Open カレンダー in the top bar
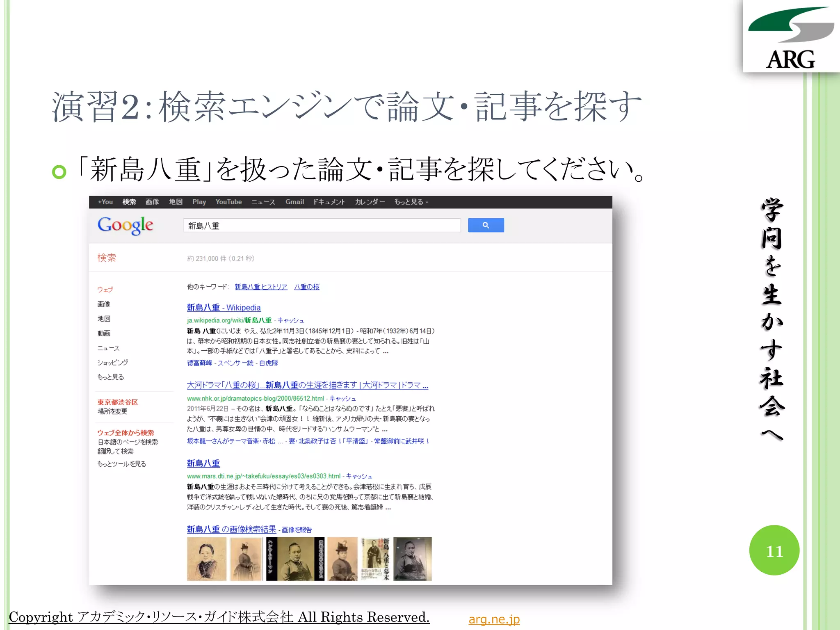Viewport: 840px width, 630px height. [370, 202]
